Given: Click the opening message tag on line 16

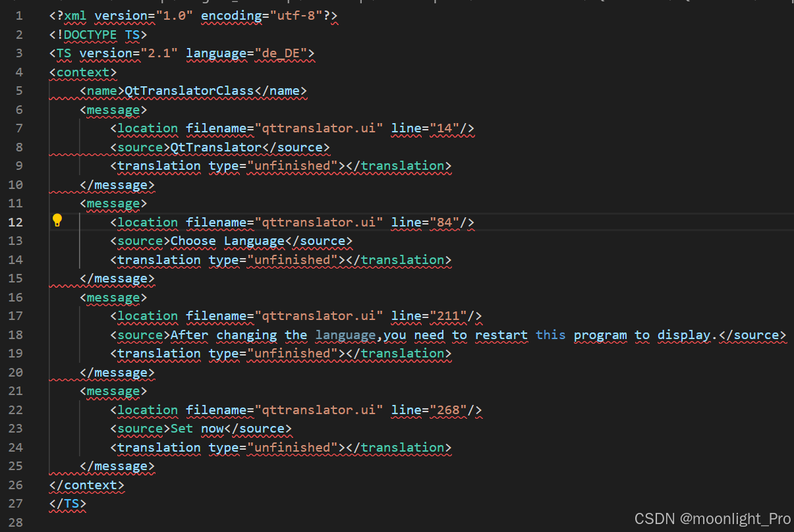Looking at the screenshot, I should pos(113,297).
